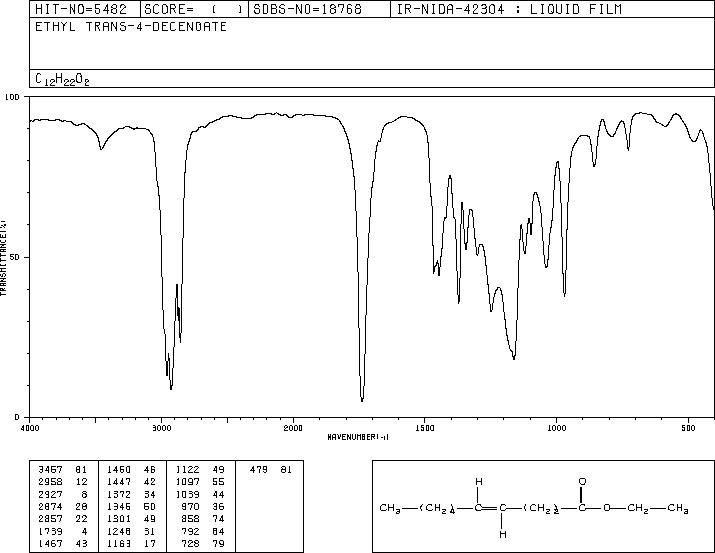
Task: Click the 500 tick label on x-axis
Action: click(689, 428)
